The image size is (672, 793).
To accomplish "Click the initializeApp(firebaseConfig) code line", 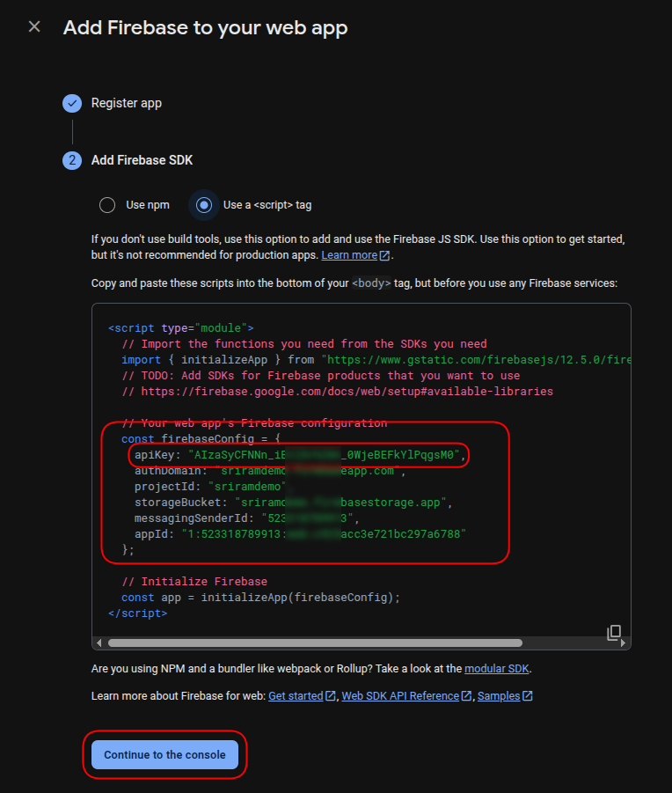I will tap(260, 598).
